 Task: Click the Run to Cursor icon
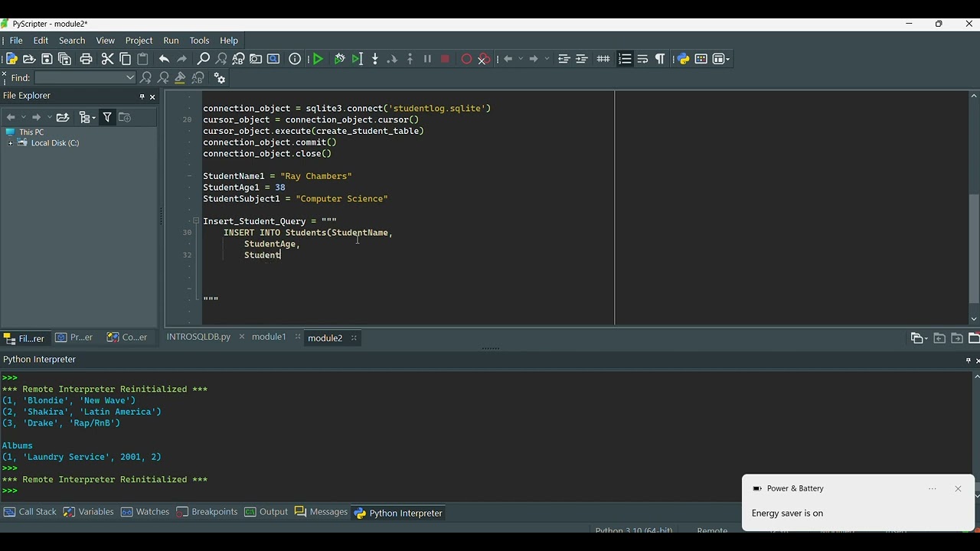(357, 59)
